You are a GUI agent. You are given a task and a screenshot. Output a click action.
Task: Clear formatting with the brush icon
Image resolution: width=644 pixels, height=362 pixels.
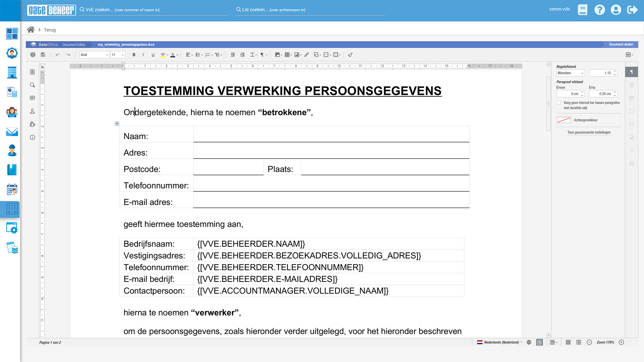pyautogui.click(x=350, y=55)
